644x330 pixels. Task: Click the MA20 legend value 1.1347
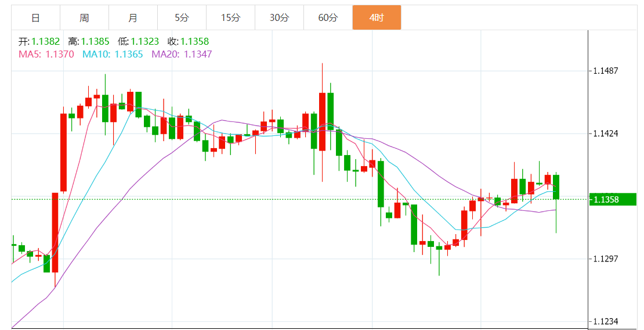[198, 54]
